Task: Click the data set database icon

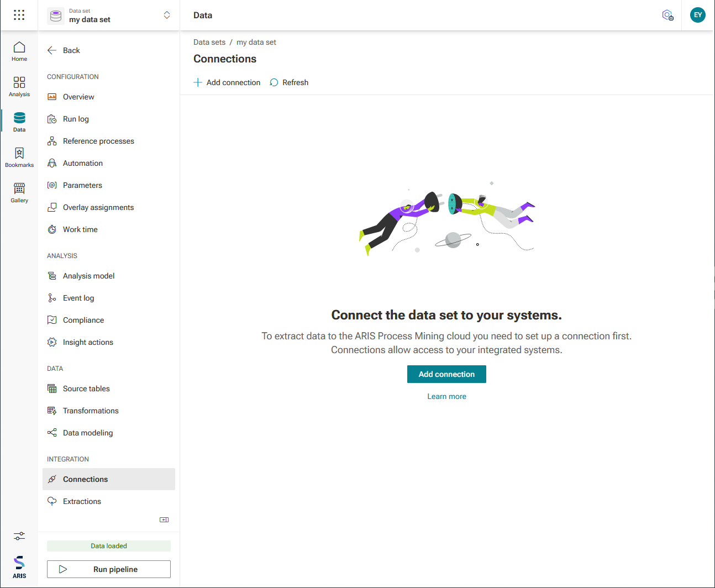Action: pos(56,15)
